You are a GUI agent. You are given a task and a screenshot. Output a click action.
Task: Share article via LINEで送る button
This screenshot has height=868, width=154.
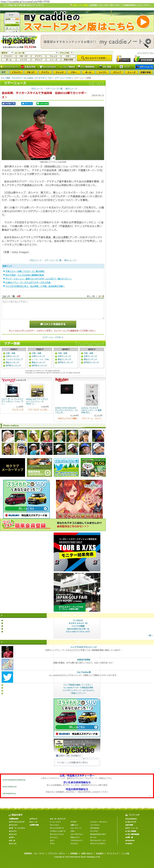[43, 103]
